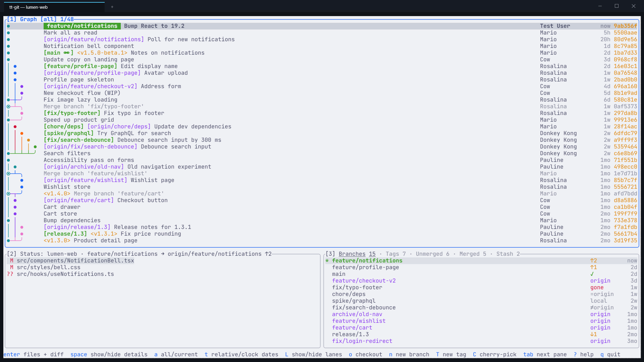
Task: Select feature/profile-page in the Branches pane
Action: tap(481, 267)
